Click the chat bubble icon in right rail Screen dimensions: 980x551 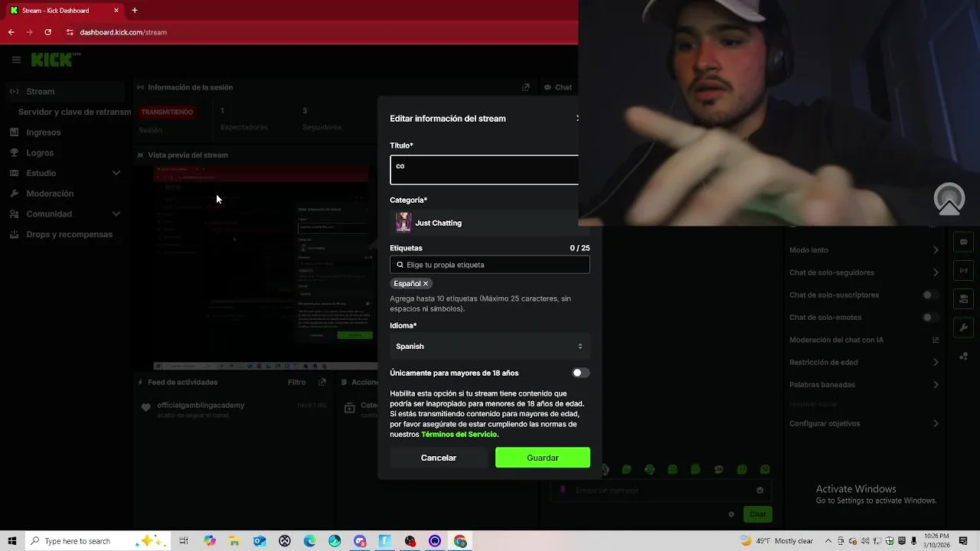pos(963,242)
